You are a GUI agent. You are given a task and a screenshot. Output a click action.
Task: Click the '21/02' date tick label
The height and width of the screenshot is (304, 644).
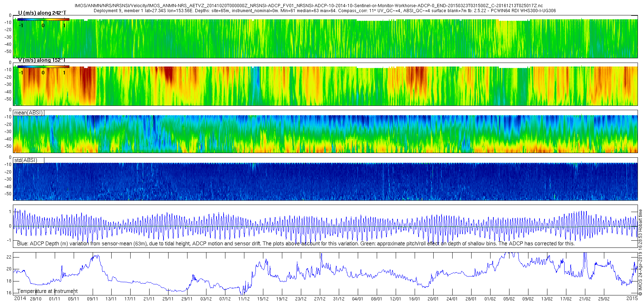point(585,299)
